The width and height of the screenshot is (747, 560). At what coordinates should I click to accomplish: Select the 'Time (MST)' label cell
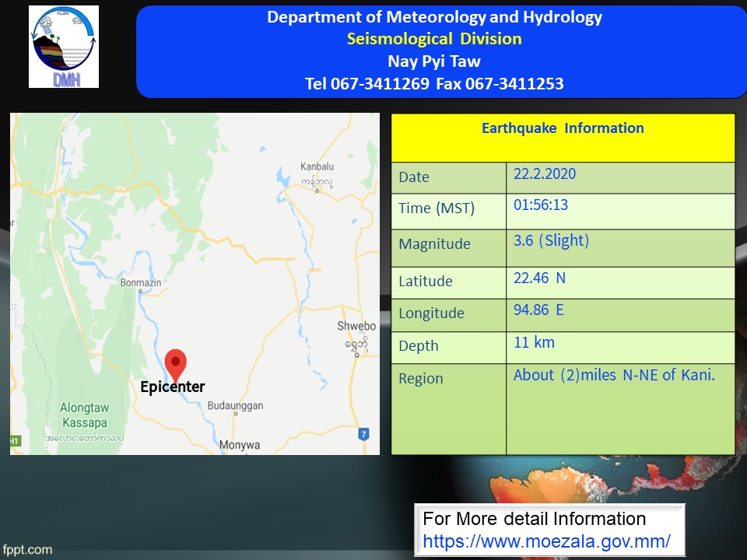(449, 212)
